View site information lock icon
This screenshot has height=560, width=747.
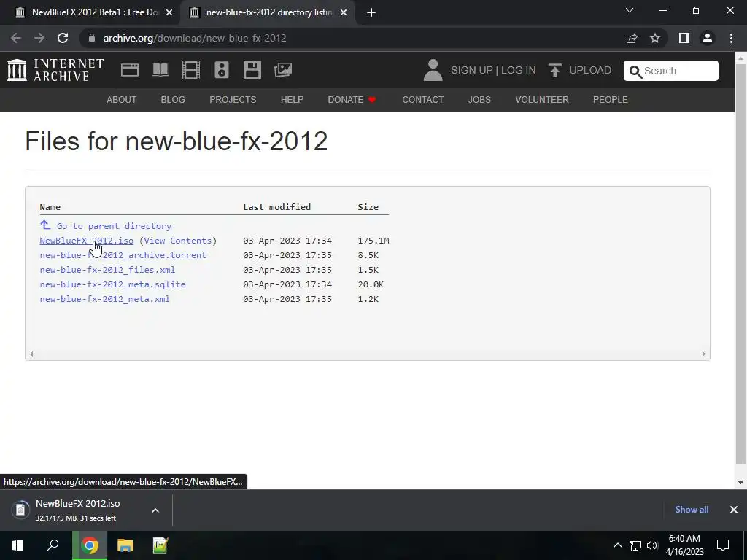[x=93, y=38]
